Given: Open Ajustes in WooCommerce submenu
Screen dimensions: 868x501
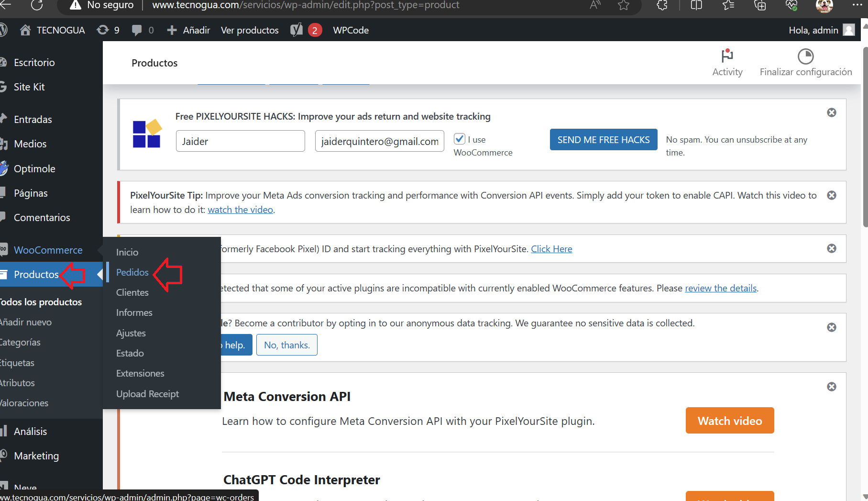Looking at the screenshot, I should pyautogui.click(x=131, y=333).
